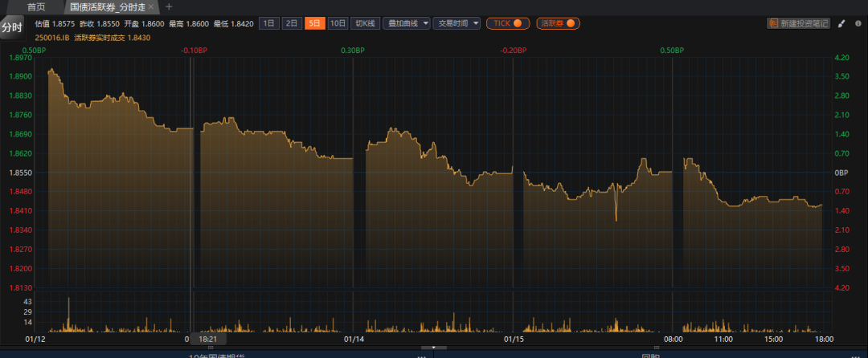Screen dimensions: 868x358
Task: Select the 10日 period button
Action: [338, 23]
